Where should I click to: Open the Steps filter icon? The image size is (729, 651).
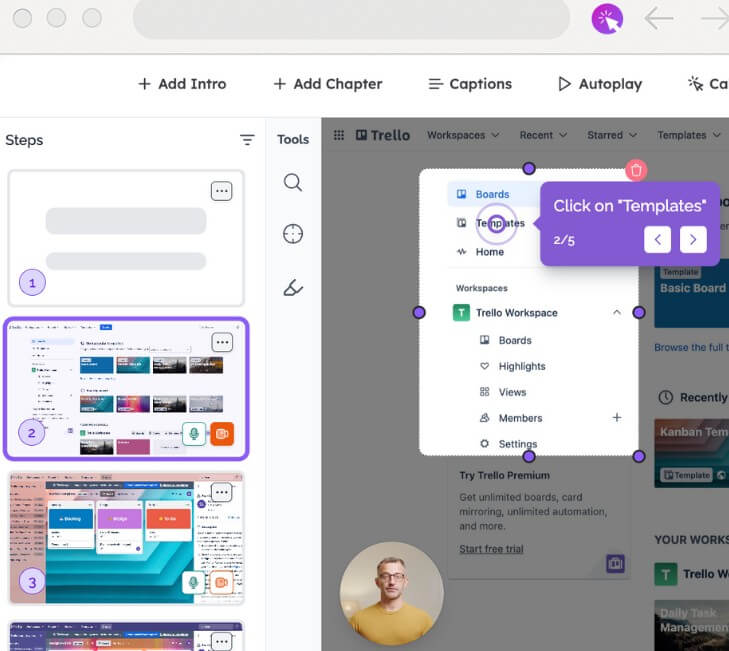[247, 140]
